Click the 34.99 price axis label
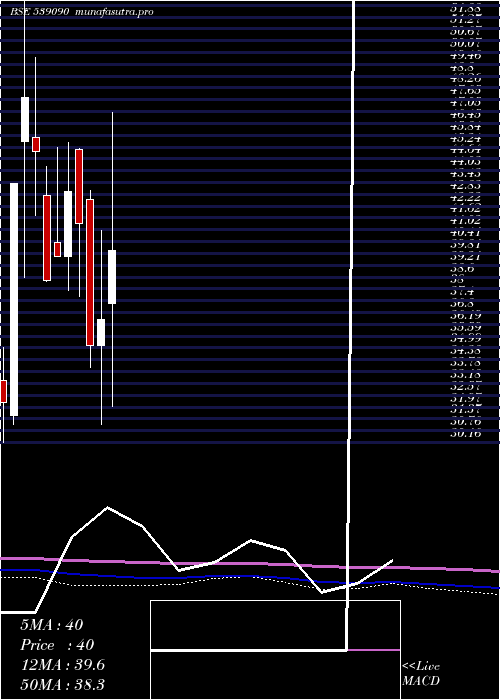The image size is (500, 700). pyautogui.click(x=466, y=339)
